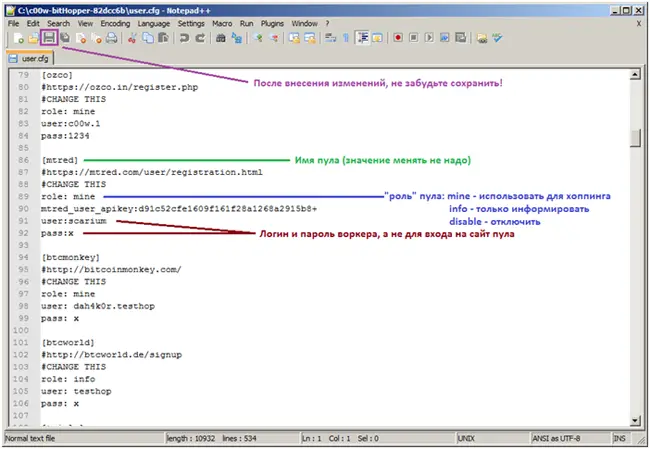The width and height of the screenshot is (650, 449).
Task: Start macro recording with red dot icon
Action: point(397,38)
